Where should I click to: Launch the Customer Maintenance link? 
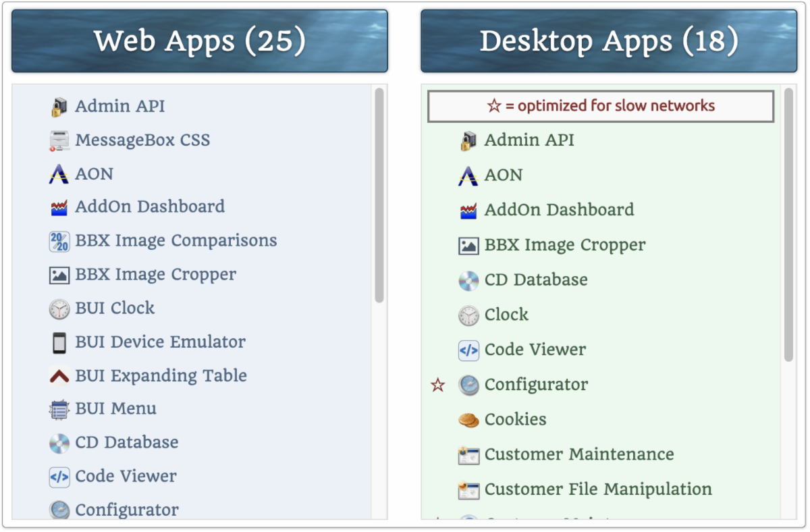579,455
